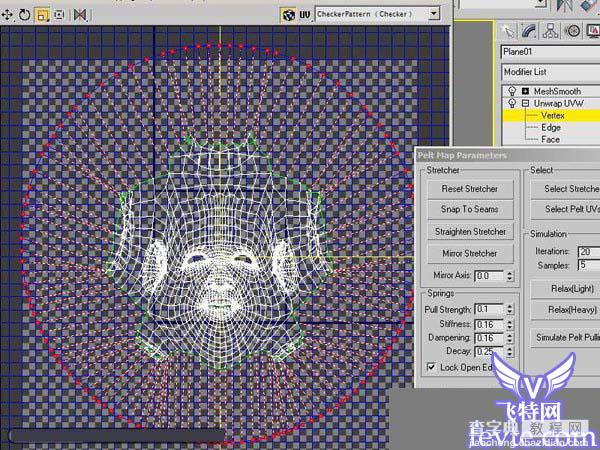Open the Modify command panel tab
600x450 pixels.
pos(529,31)
